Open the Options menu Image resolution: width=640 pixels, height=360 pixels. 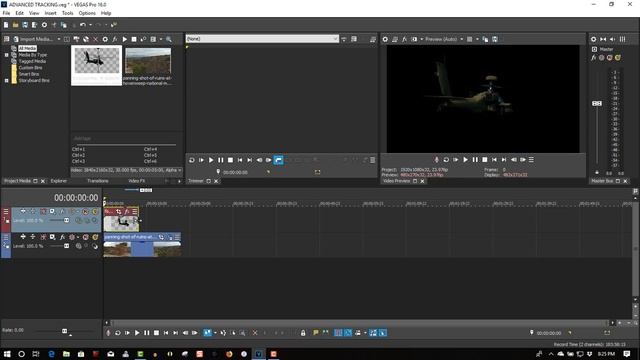(87, 13)
